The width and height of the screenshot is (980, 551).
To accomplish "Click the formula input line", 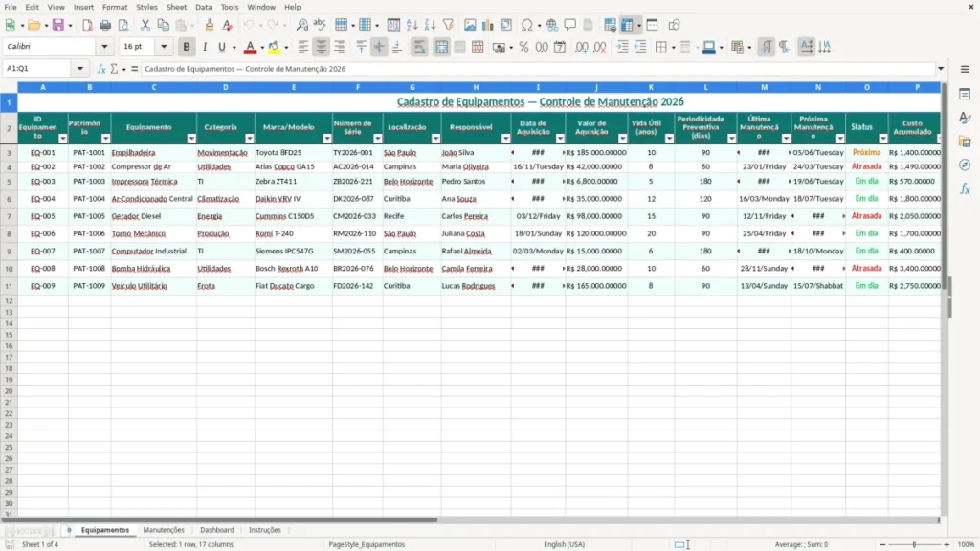I will click(x=539, y=69).
